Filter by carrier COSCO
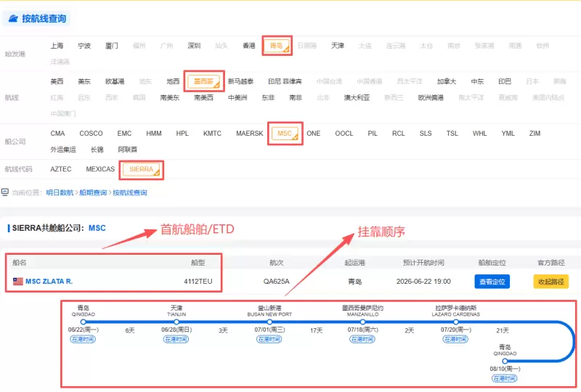Image resolution: width=581 pixels, height=392 pixels. click(x=92, y=134)
